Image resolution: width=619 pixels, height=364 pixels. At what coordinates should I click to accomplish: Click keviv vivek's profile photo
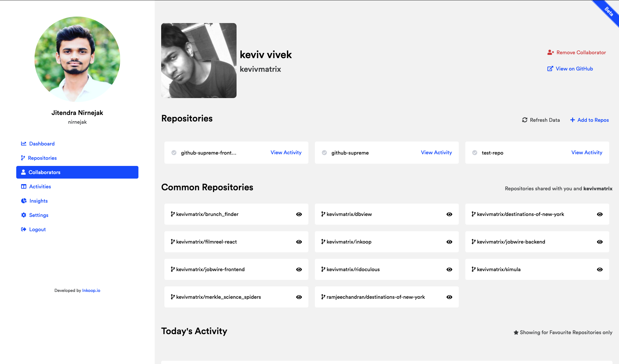point(199,60)
